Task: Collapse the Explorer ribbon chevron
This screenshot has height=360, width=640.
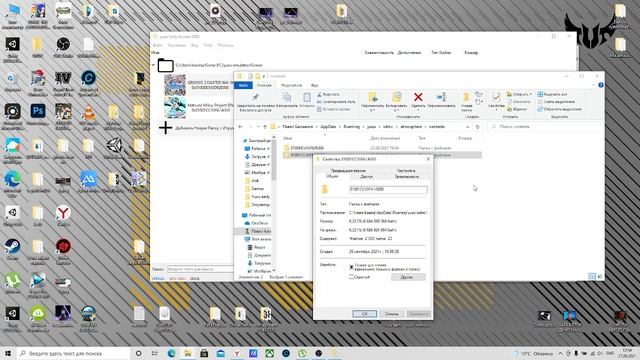Action: [593, 85]
